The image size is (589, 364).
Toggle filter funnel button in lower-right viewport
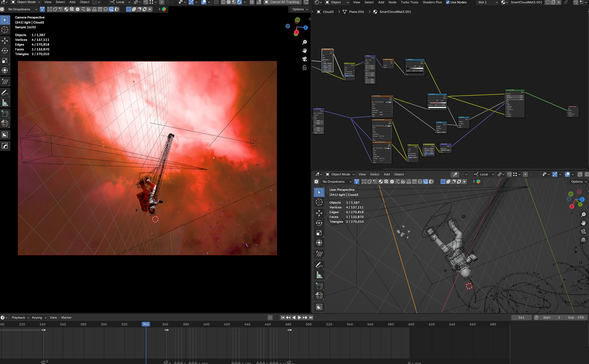coord(356,182)
